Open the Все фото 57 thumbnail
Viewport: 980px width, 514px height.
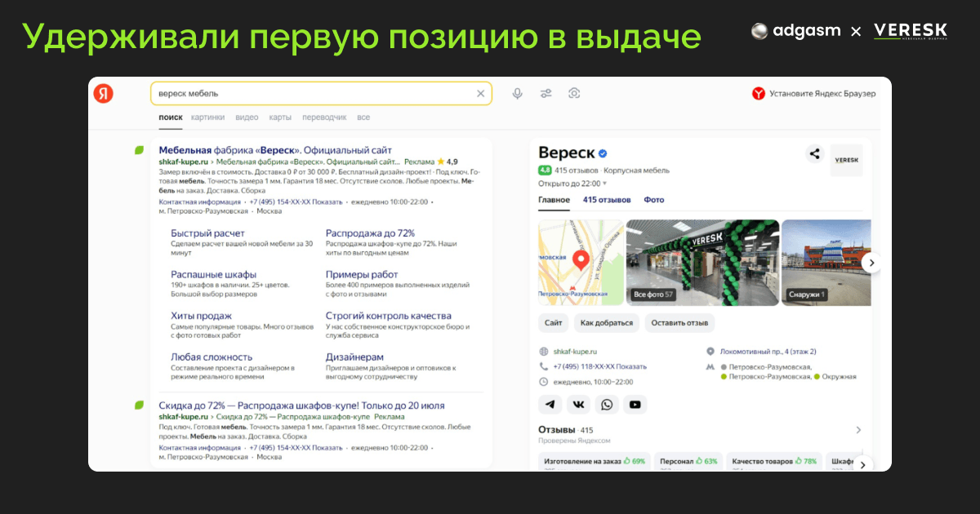coord(702,263)
